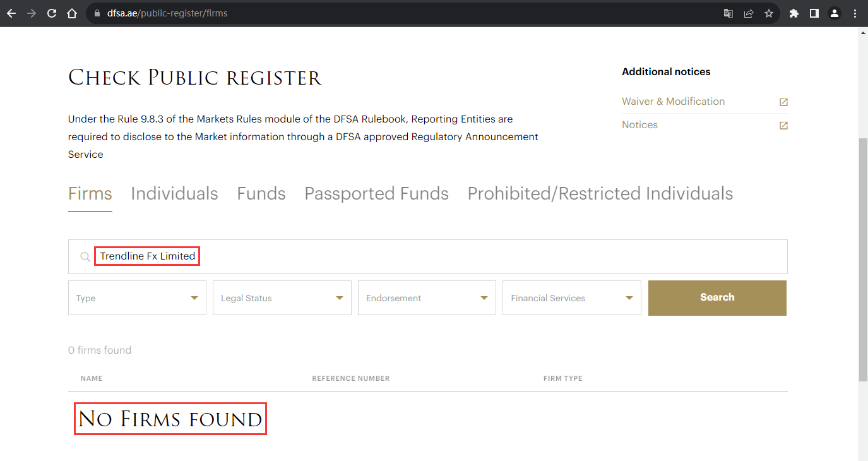Click the REFERENCE NUMBER column header
The width and height of the screenshot is (868, 461).
tap(351, 378)
